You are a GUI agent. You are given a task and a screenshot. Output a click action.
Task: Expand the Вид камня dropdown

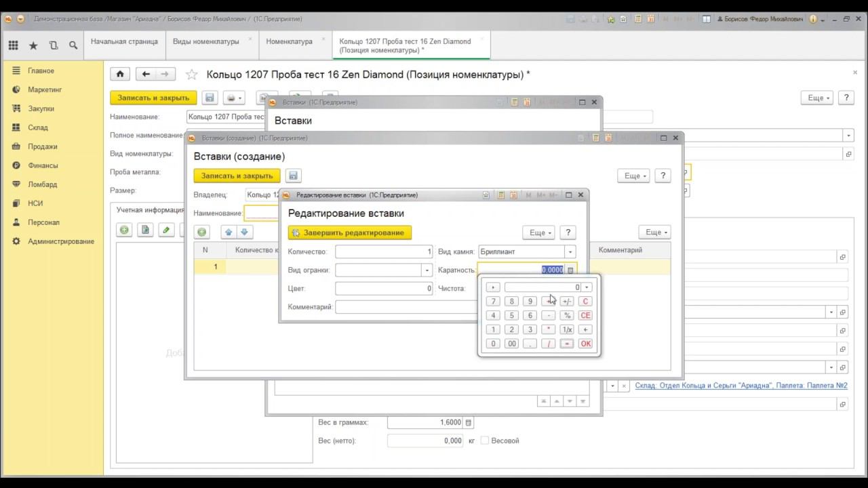(x=570, y=251)
